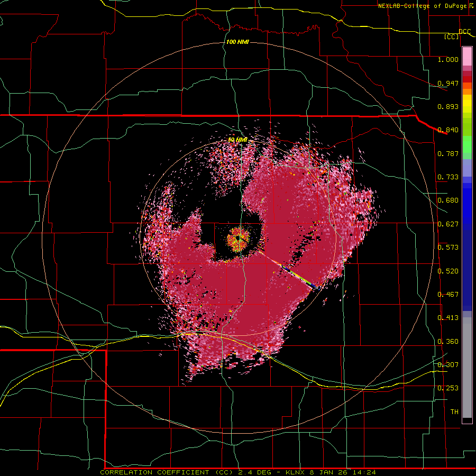
Task: Click the 0.840 legend value
Action: [448, 130]
